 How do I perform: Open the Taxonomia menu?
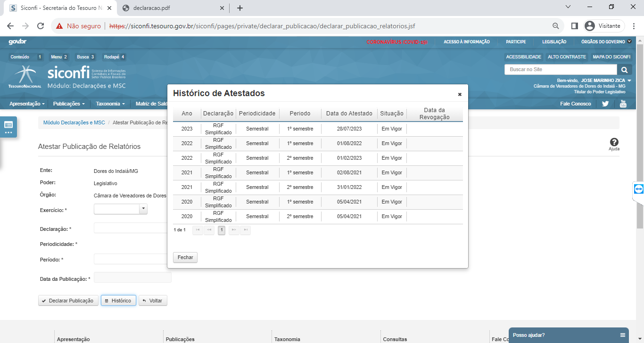(110, 104)
